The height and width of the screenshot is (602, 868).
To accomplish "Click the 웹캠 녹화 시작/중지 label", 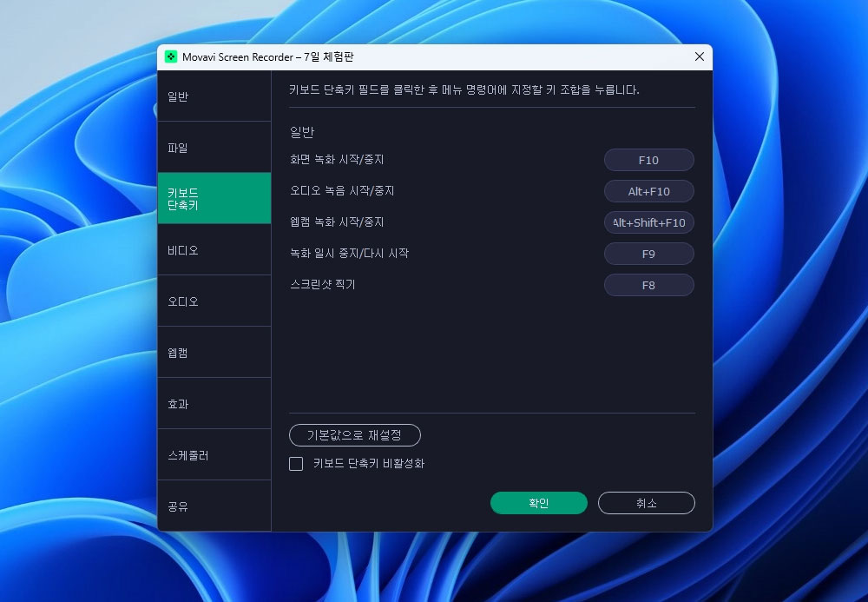I will coord(337,222).
